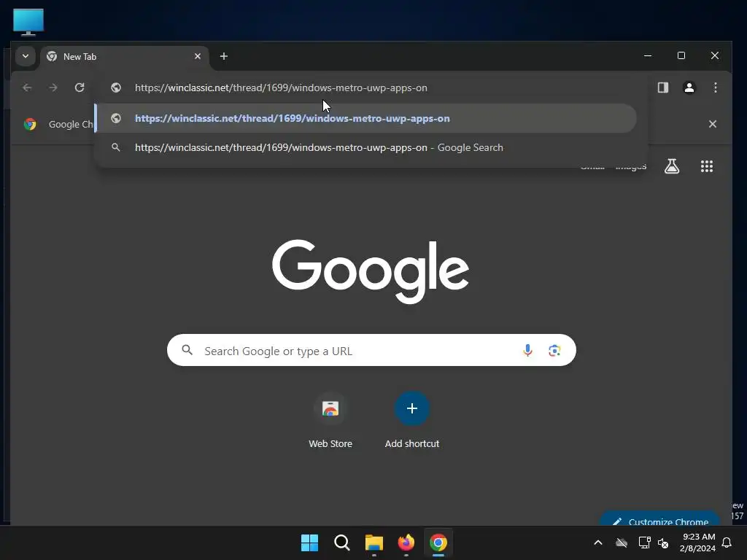Viewport: 747px width, 560px height.
Task: Click the address bar URL text
Action: pyautogui.click(x=281, y=87)
